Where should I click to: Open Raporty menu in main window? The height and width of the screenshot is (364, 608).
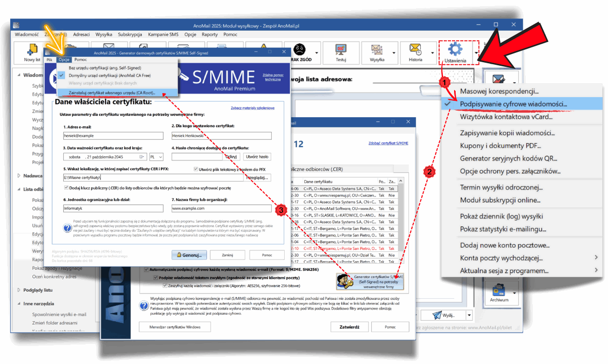pyautogui.click(x=210, y=34)
